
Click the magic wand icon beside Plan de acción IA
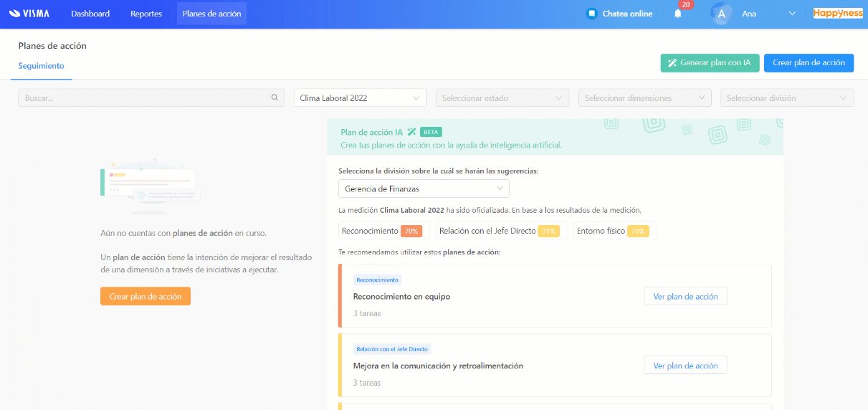click(411, 132)
